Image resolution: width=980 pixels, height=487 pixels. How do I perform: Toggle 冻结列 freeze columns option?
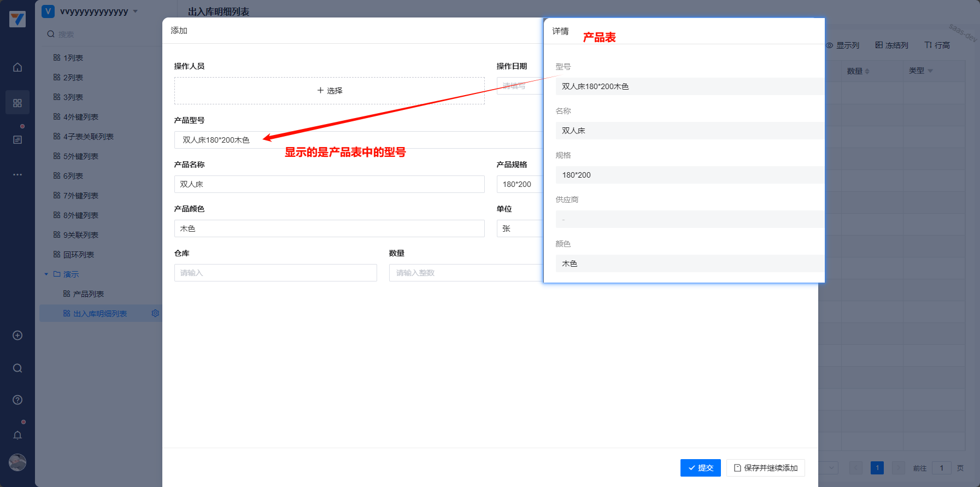click(x=891, y=45)
